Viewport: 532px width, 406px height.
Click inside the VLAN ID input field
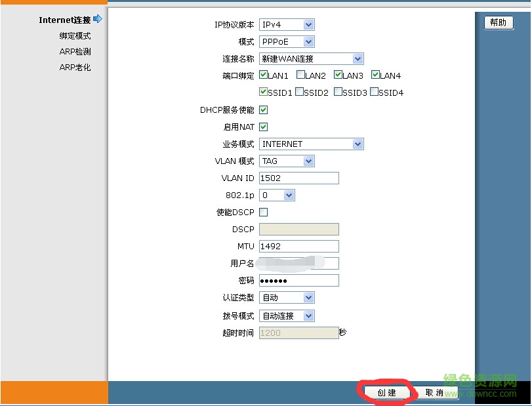point(298,178)
